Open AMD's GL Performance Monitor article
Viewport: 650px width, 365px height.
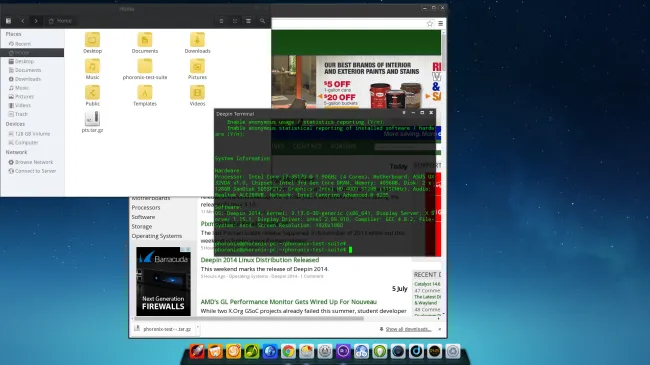(x=289, y=302)
